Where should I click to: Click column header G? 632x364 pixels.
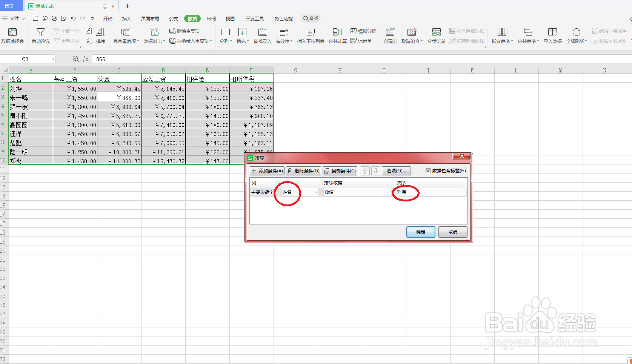295,71
